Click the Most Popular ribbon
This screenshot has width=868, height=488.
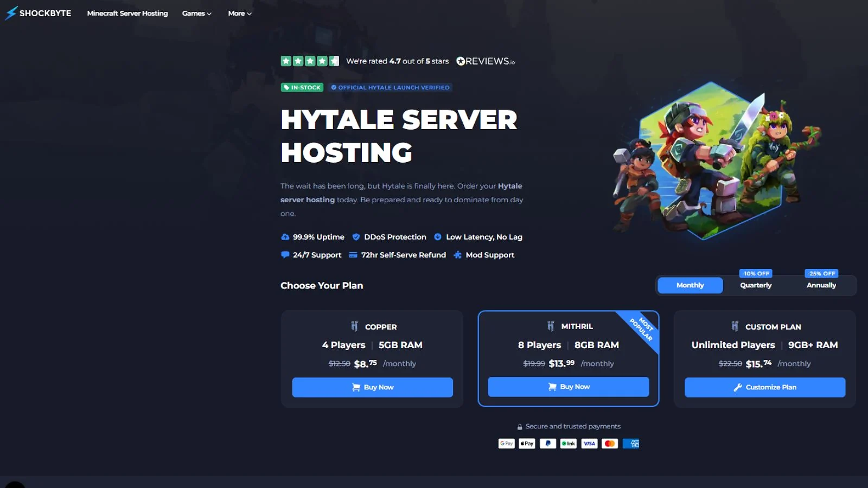point(641,329)
